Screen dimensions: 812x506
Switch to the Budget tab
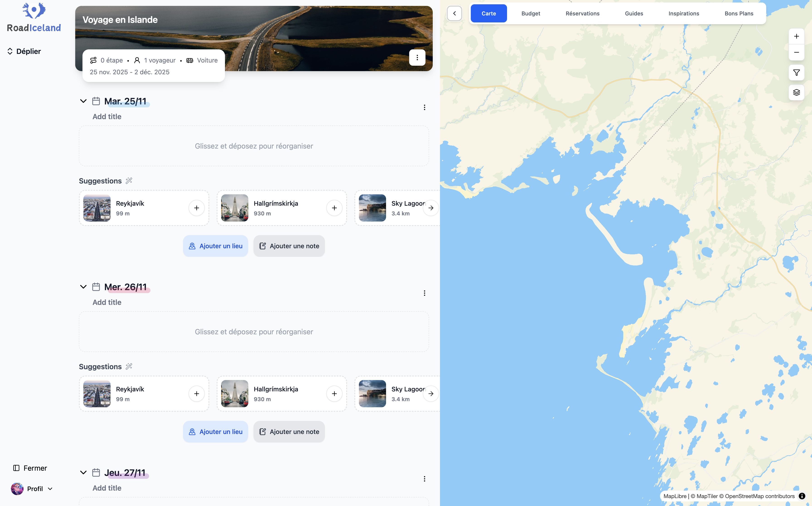(531, 13)
